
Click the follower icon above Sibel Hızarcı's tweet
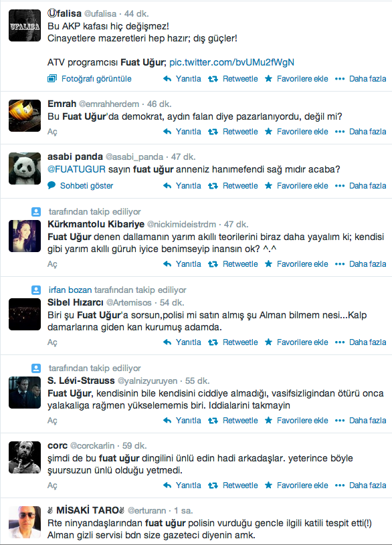pos(36,290)
